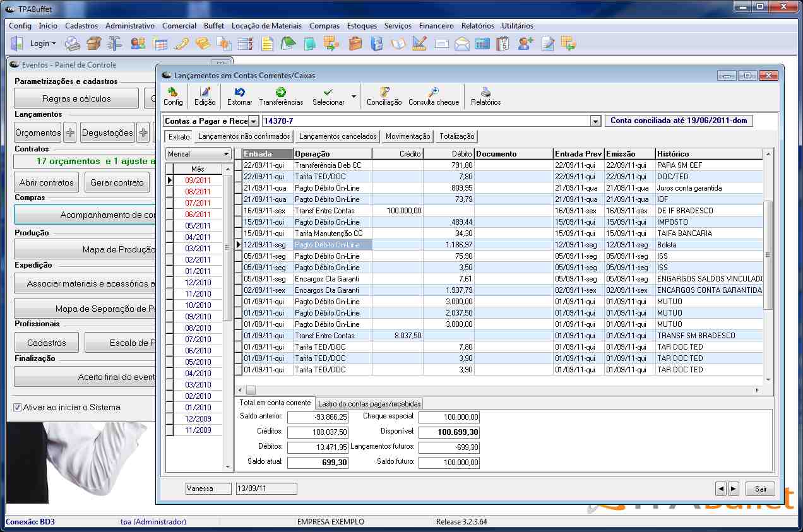Open the Lastro do contas pagas/recebidas tab
Image resolution: width=803 pixels, height=532 pixels.
point(369,404)
